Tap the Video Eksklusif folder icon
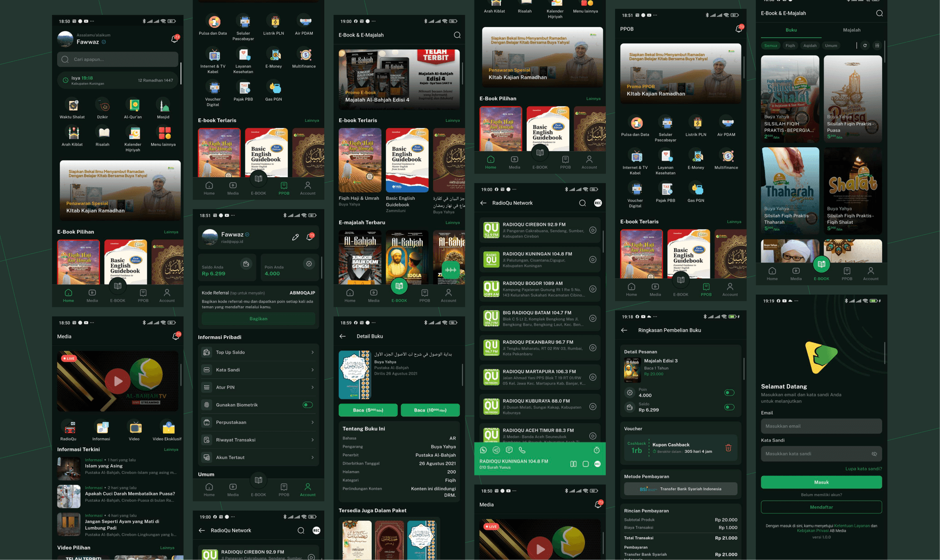 pos(168,427)
